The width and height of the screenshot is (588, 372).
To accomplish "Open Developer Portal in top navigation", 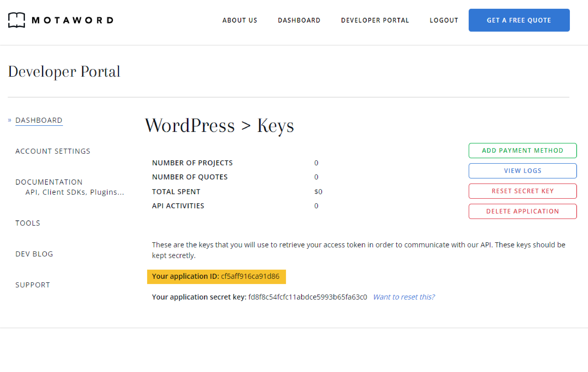I will coord(375,20).
